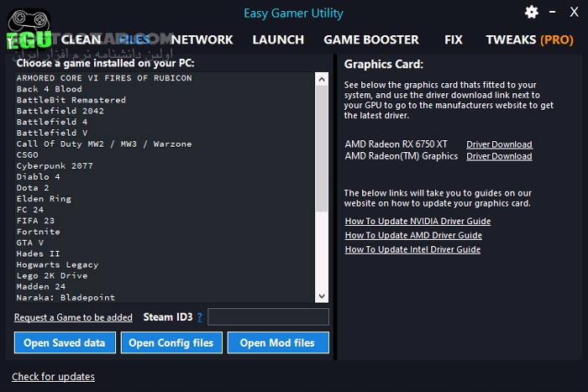588x392 pixels.
Task: Open How To Update Intel Driver Guide
Action: pyautogui.click(x=412, y=249)
